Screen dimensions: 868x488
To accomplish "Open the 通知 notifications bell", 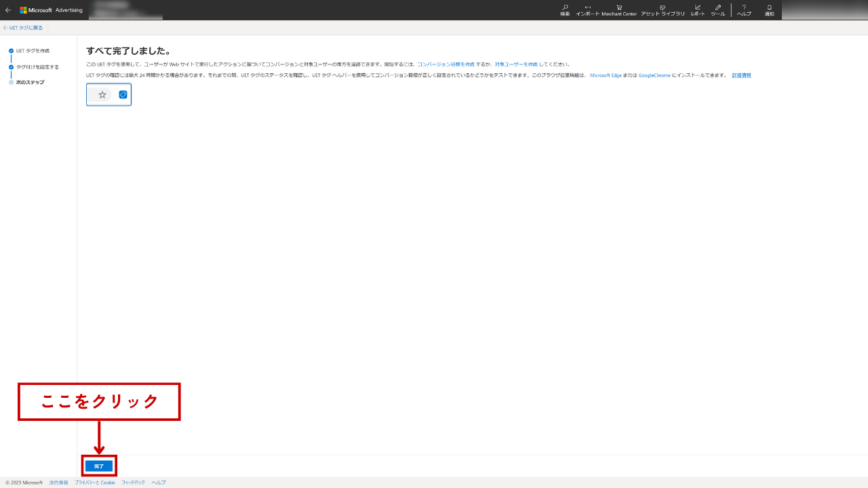I will tap(769, 10).
